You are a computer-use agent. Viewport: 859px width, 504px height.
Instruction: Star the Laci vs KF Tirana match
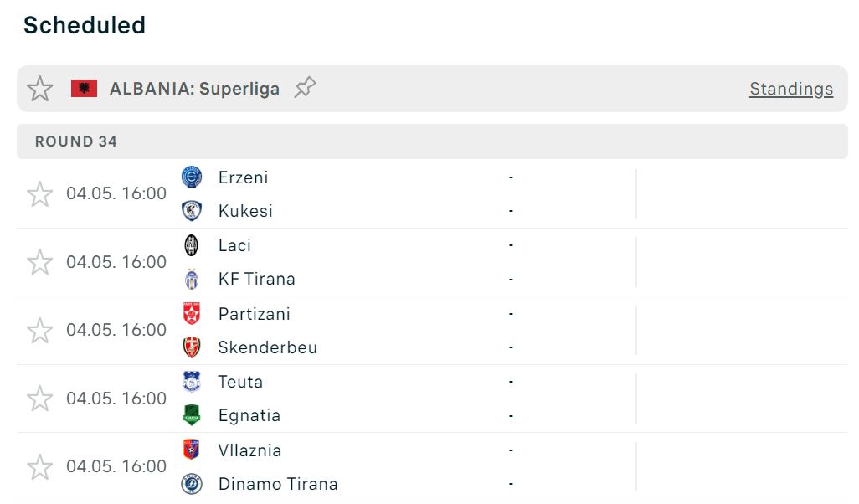39,262
